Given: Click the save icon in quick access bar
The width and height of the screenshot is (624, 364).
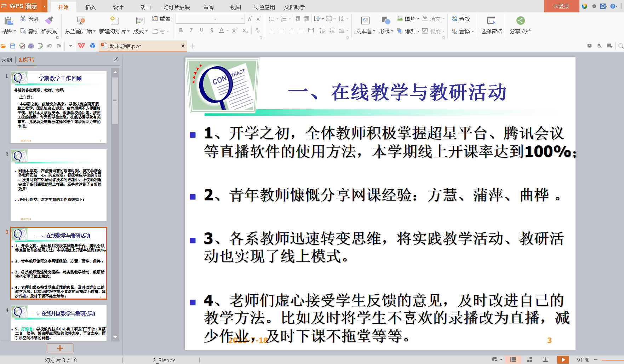Looking at the screenshot, I should 13,46.
